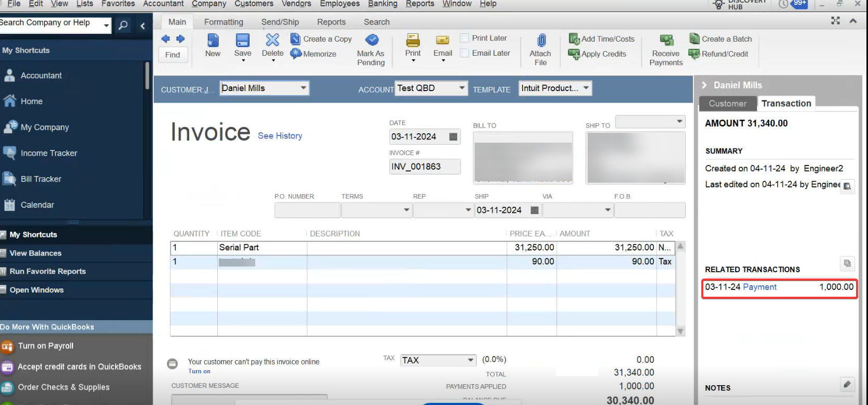This screenshot has width=868, height=405.
Task: Click the Print icon
Action: coord(413,40)
